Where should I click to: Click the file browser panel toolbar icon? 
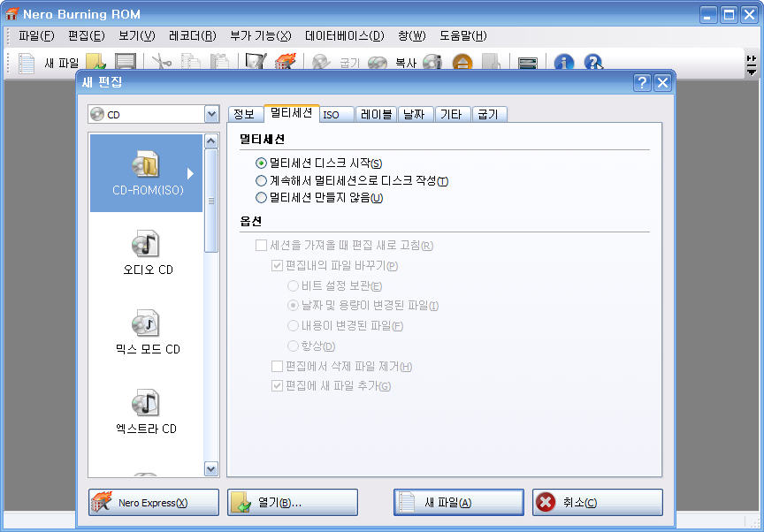click(527, 64)
